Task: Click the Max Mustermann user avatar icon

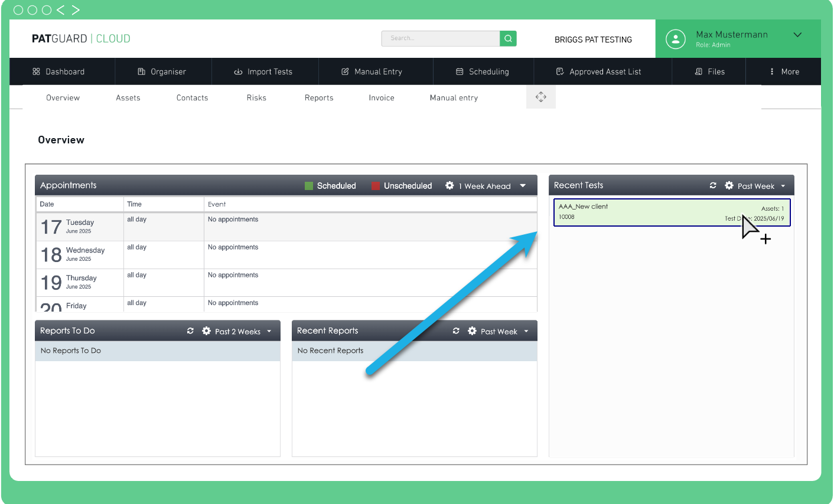Action: 676,39
